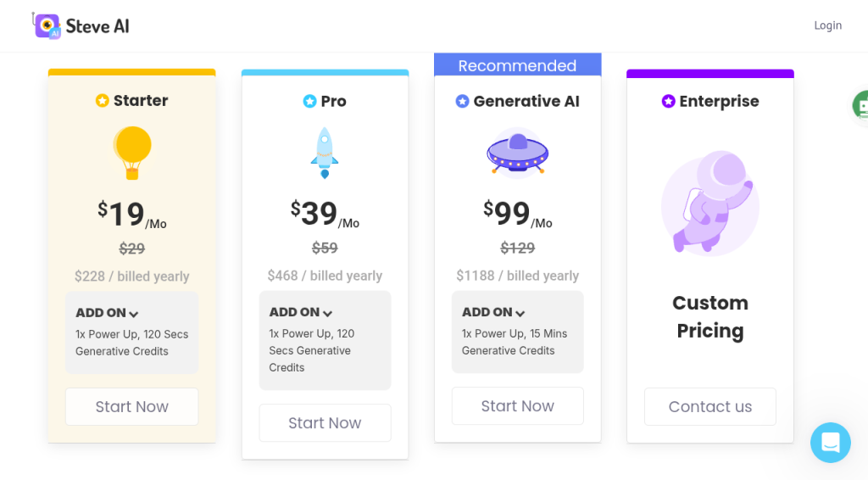
Task: Click the Steve AI logo icon
Action: (47, 25)
